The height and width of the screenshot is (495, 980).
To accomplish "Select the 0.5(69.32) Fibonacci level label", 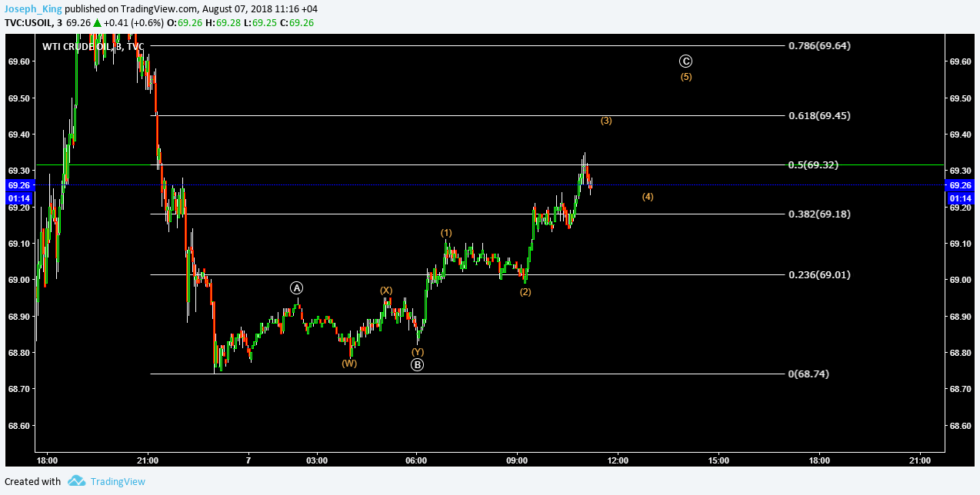I will [x=813, y=164].
